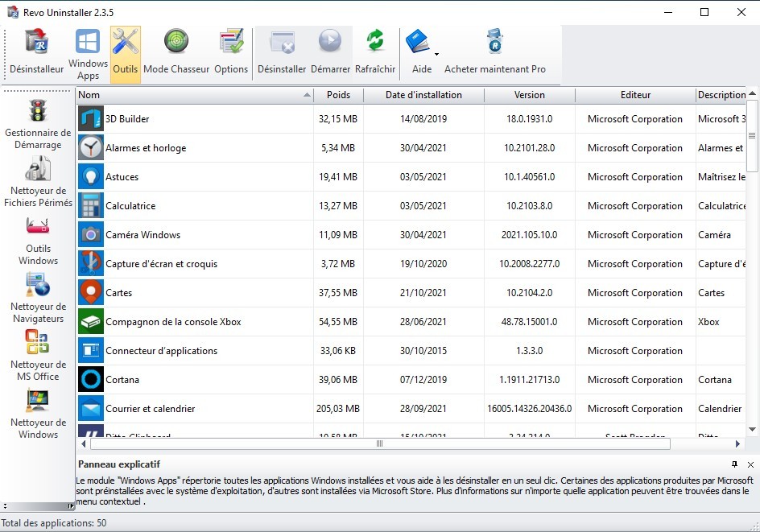Viewport: 760px width, 532px height.
Task: Click the 205,03 MB size cell
Action: [338, 409]
